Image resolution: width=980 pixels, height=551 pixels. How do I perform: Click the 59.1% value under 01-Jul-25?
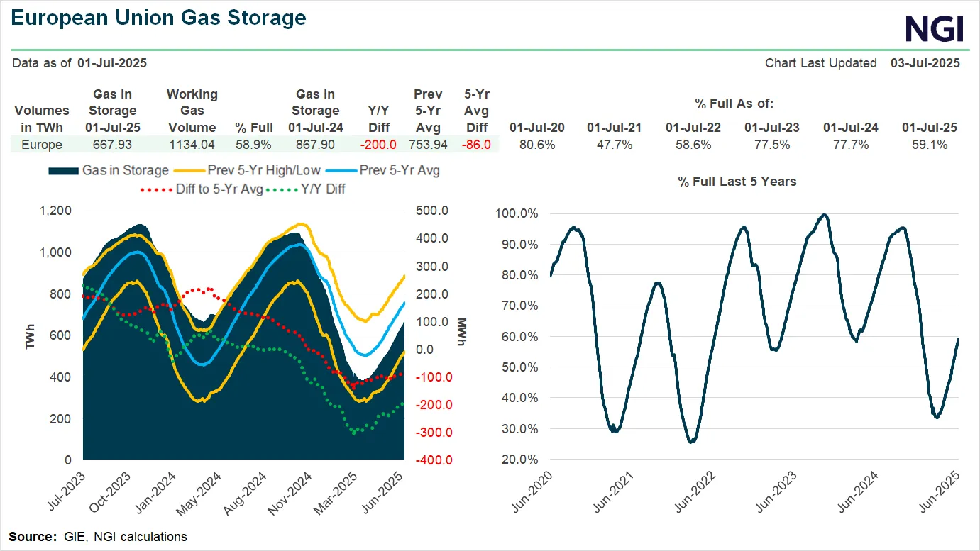click(929, 144)
